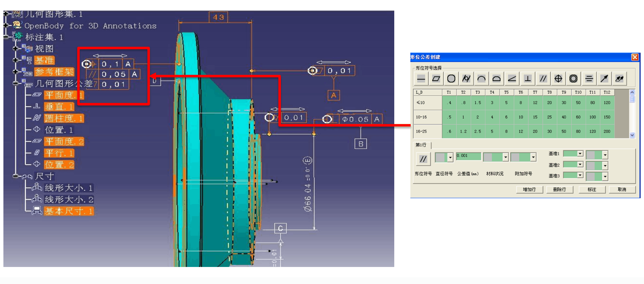Open the first 基准1 datum dropdown
644x284 pixels.
580,154
